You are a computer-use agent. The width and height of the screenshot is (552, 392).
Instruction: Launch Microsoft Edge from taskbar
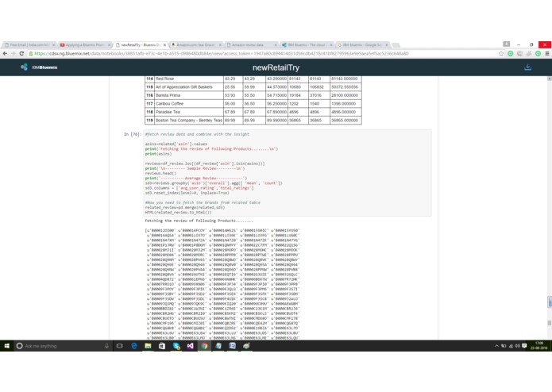(134, 346)
